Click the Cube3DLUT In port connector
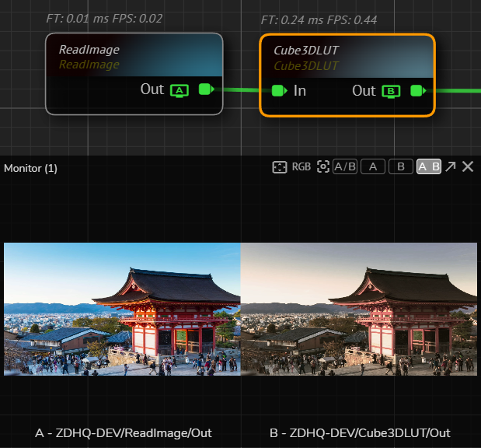Screen dimensions: 481x448 click(279, 90)
